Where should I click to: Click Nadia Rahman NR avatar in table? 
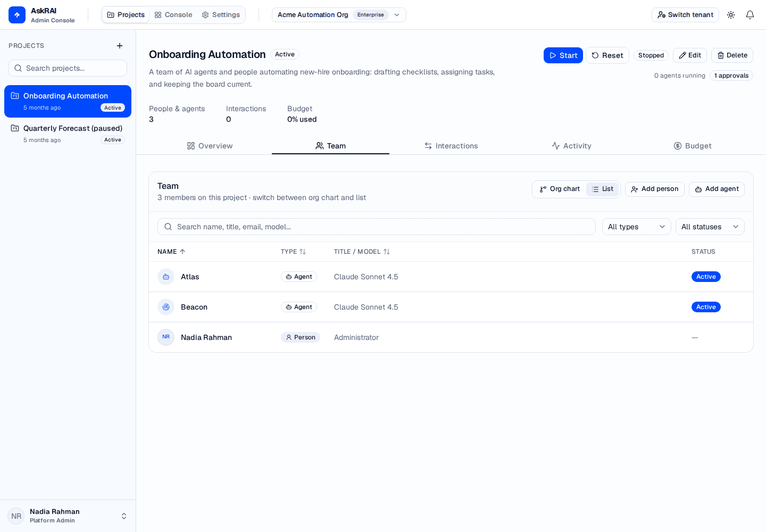[166, 337]
